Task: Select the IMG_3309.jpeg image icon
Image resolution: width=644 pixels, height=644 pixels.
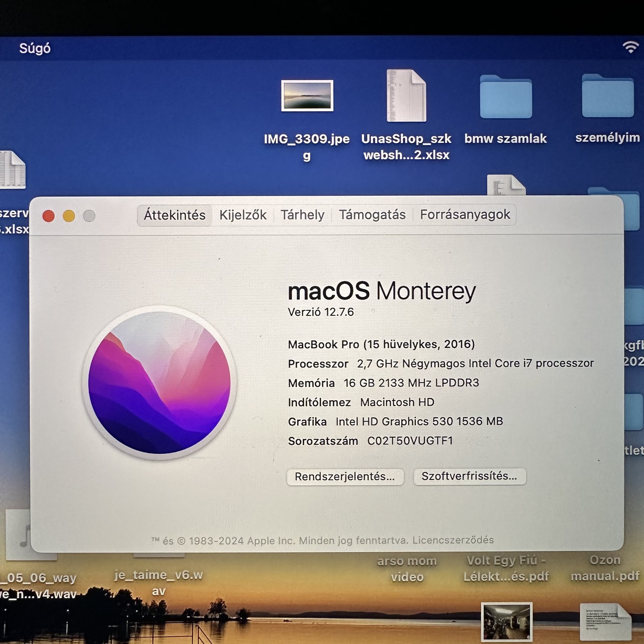Action: 307,96
